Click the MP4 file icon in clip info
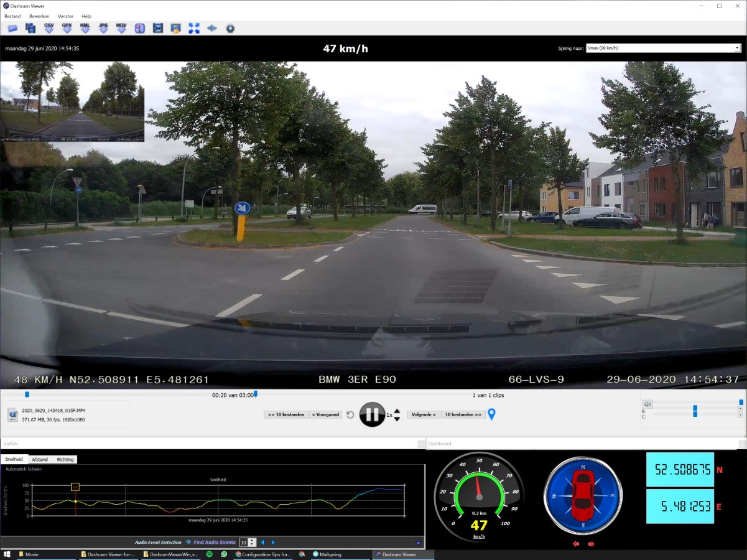The image size is (747, 560). [x=12, y=414]
